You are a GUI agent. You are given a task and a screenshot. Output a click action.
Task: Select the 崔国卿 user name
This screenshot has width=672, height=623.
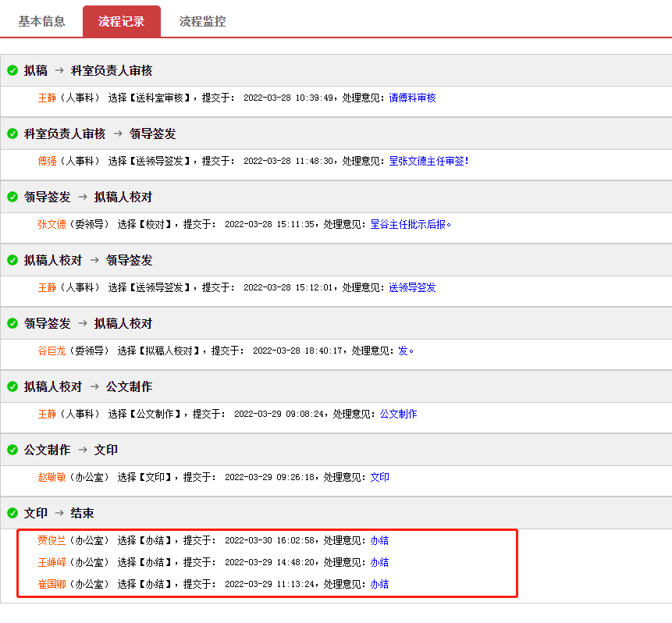(52, 584)
